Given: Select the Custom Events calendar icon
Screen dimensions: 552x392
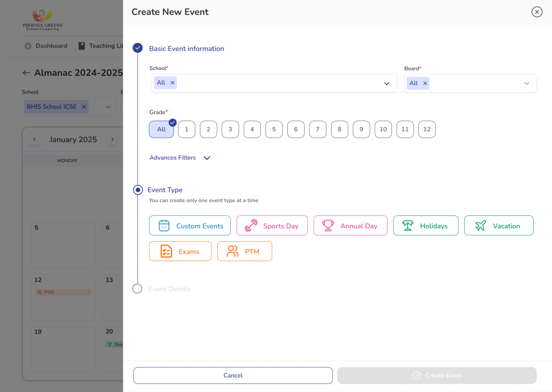Looking at the screenshot, I should click(x=164, y=226).
